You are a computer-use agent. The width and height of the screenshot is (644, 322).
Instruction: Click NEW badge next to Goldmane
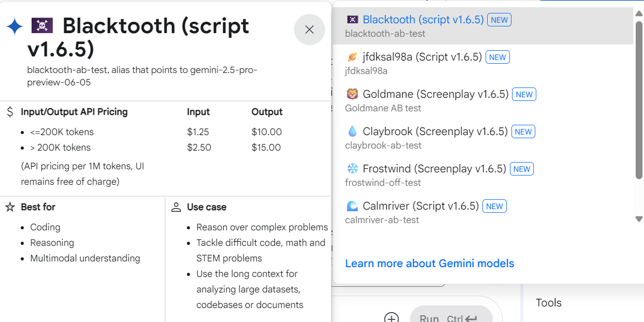coord(524,95)
